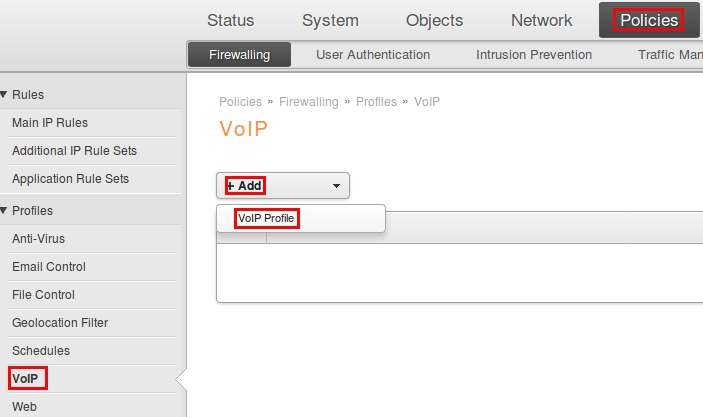Collapse the Rules section triangle
The width and height of the screenshot is (703, 417).
pyautogui.click(x=5, y=95)
